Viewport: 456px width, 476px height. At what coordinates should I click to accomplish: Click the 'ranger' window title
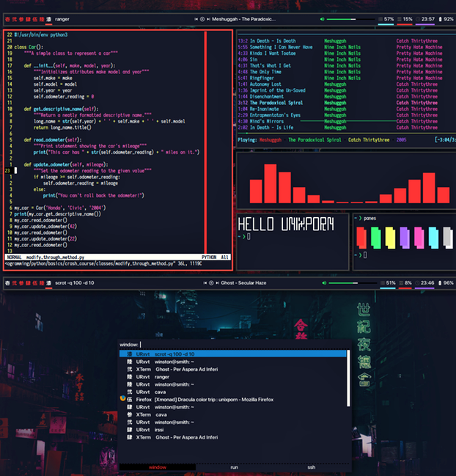(x=62, y=19)
